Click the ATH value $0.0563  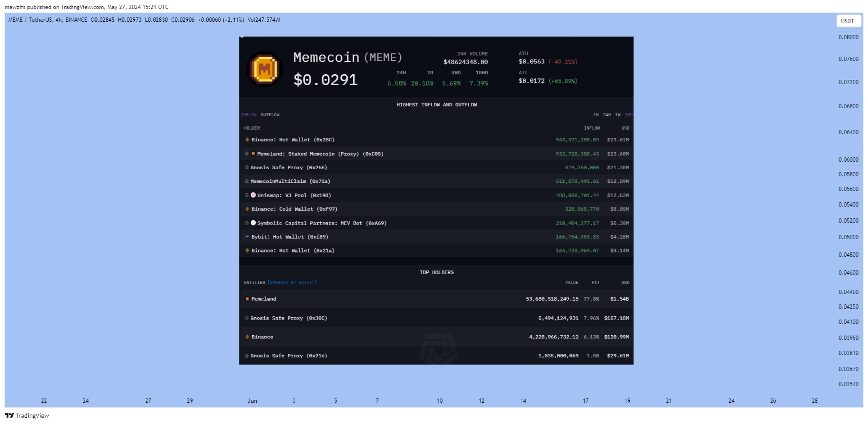coord(532,61)
